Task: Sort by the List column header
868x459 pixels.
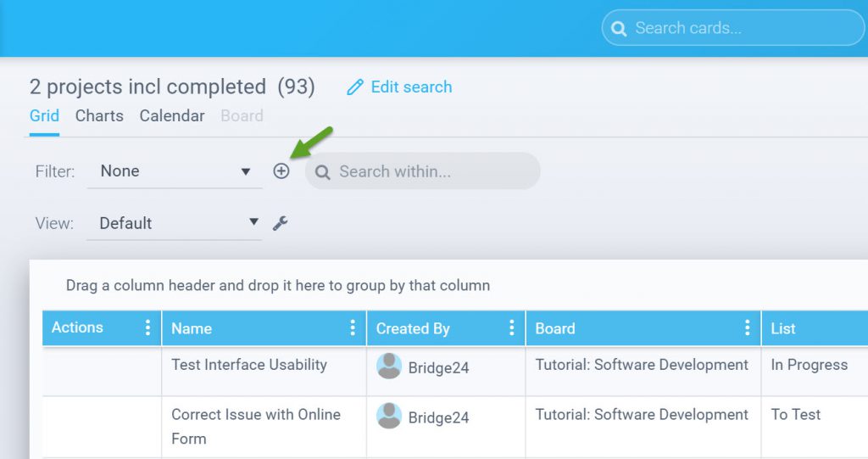Action: click(x=783, y=328)
